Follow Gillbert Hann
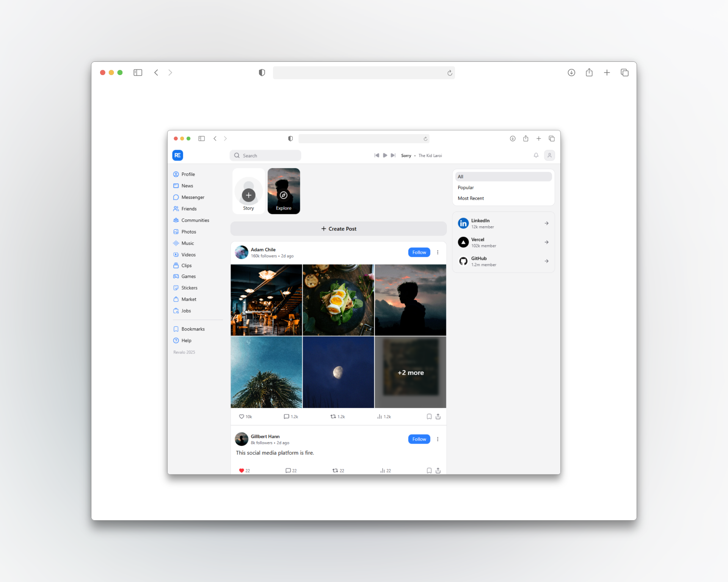The width and height of the screenshot is (728, 582). pyautogui.click(x=419, y=439)
